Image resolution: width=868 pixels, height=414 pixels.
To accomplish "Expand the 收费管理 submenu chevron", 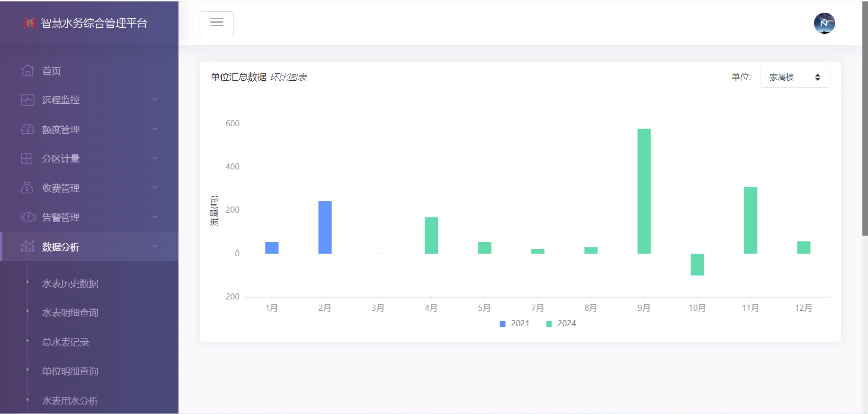I will (155, 188).
